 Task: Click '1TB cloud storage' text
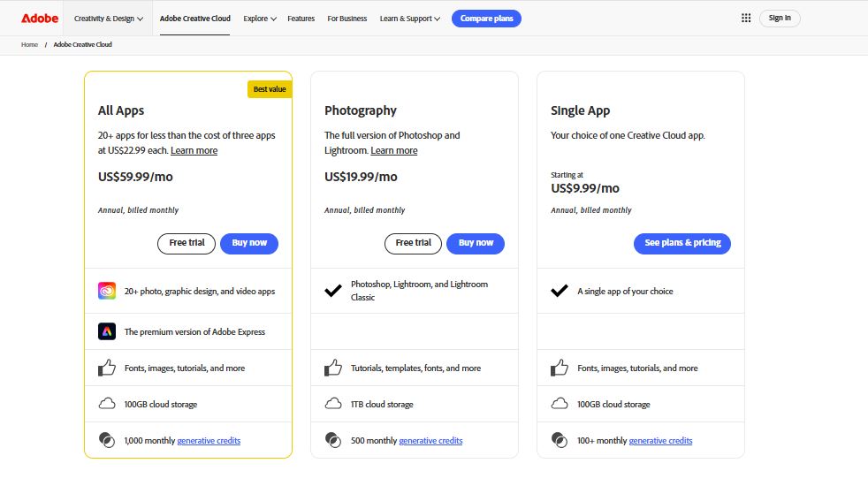click(382, 405)
